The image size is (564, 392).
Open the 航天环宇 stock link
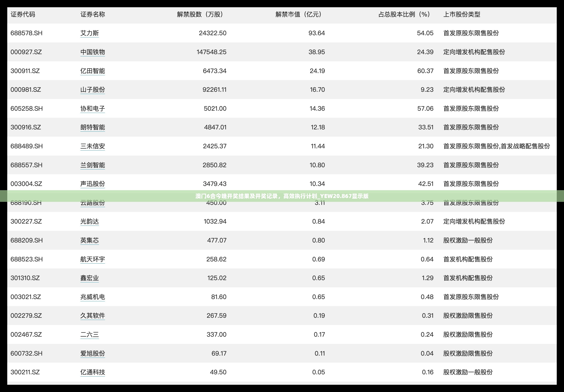93,259
